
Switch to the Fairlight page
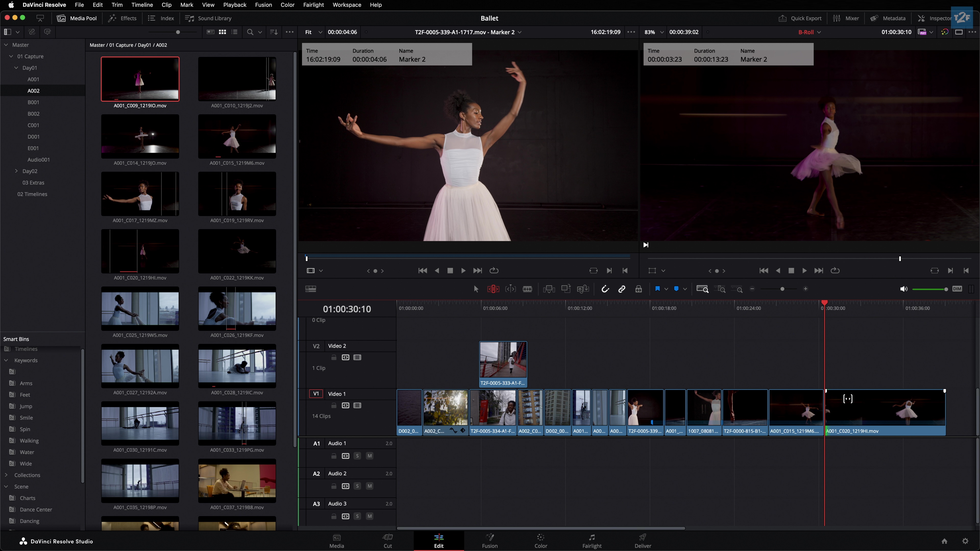click(x=592, y=541)
